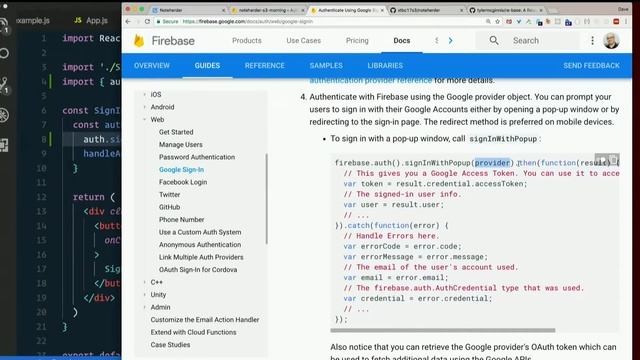
Task: Click the zoom magnifier icon in address bar
Action: pos(488,21)
